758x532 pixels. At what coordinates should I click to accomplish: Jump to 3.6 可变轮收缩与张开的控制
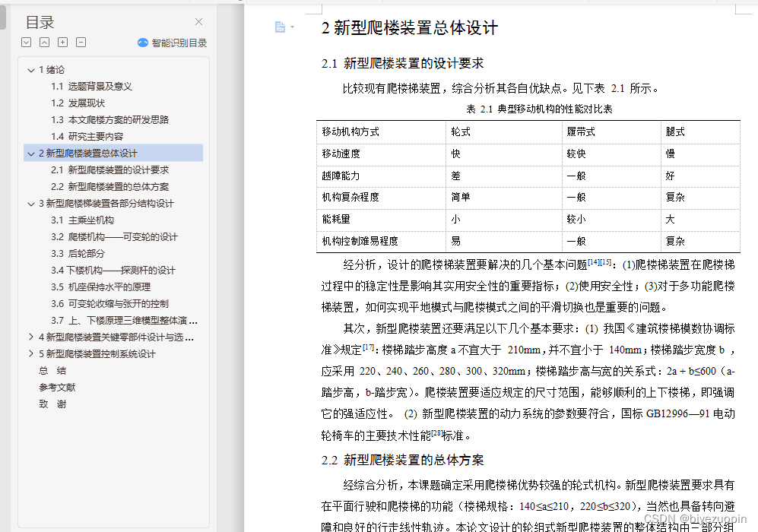click(x=109, y=303)
